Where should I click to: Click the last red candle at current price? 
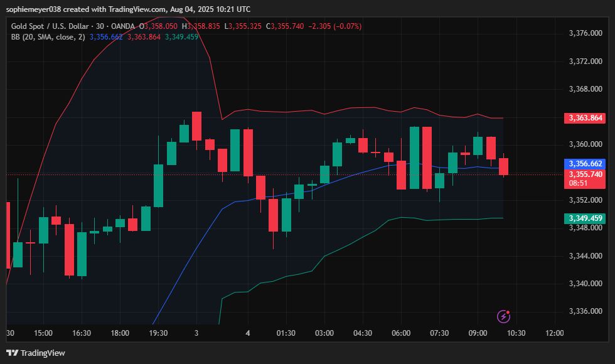[503, 166]
